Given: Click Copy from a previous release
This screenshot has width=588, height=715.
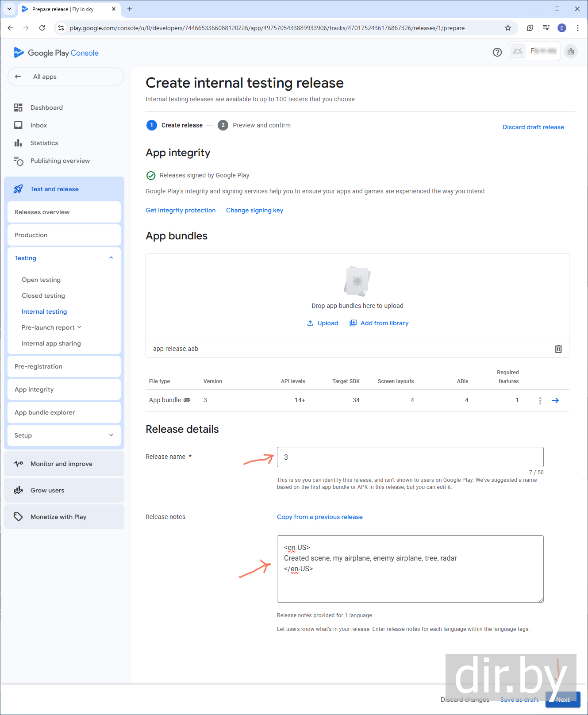Looking at the screenshot, I should 319,517.
